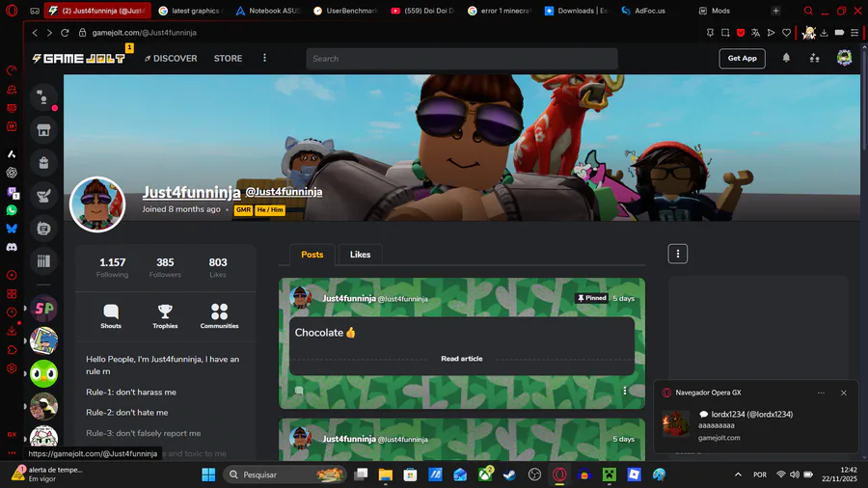The height and width of the screenshot is (488, 868).
Task: Open STORE in Game Jolt navigation
Action: click(x=228, y=58)
